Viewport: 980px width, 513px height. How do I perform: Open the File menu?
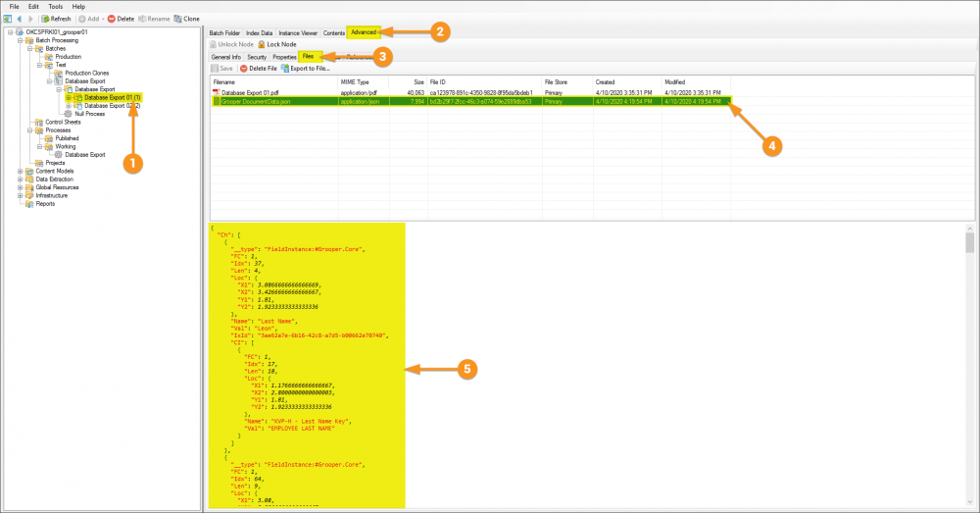[x=15, y=6]
